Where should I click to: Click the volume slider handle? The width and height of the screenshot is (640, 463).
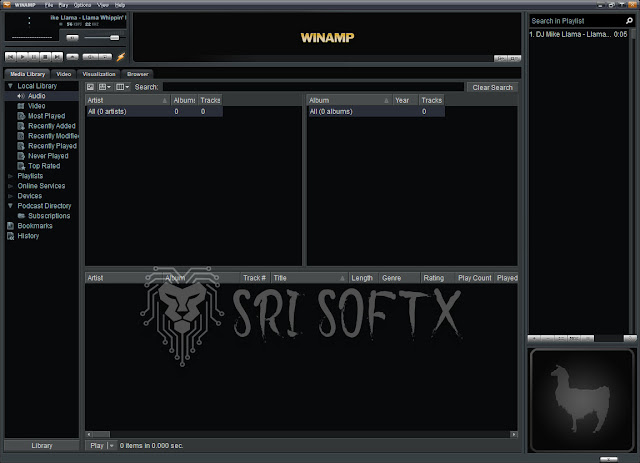tap(115, 38)
